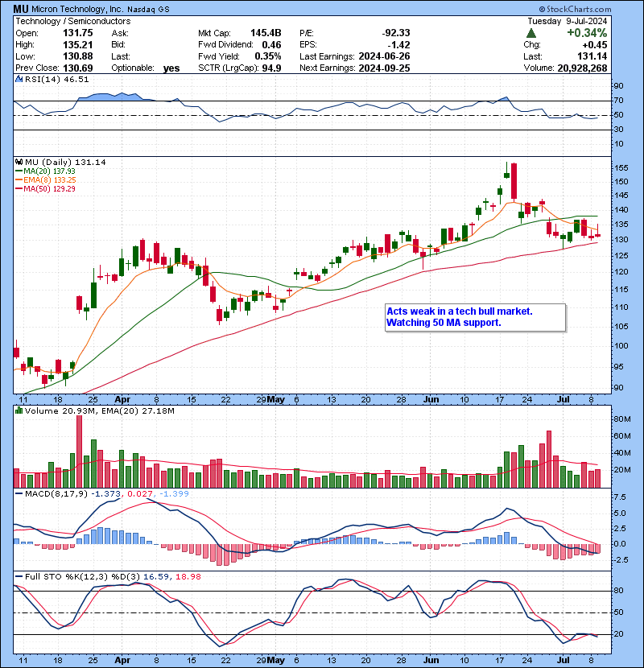The width and height of the screenshot is (644, 668).
Task: Click the Micron Technology, Inc. company name
Action: point(76,9)
